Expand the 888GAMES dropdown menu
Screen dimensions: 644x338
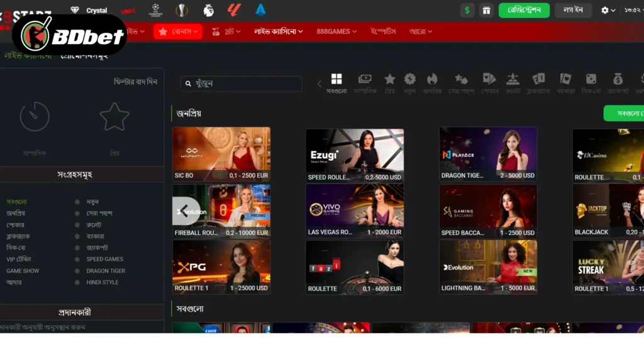pyautogui.click(x=336, y=31)
